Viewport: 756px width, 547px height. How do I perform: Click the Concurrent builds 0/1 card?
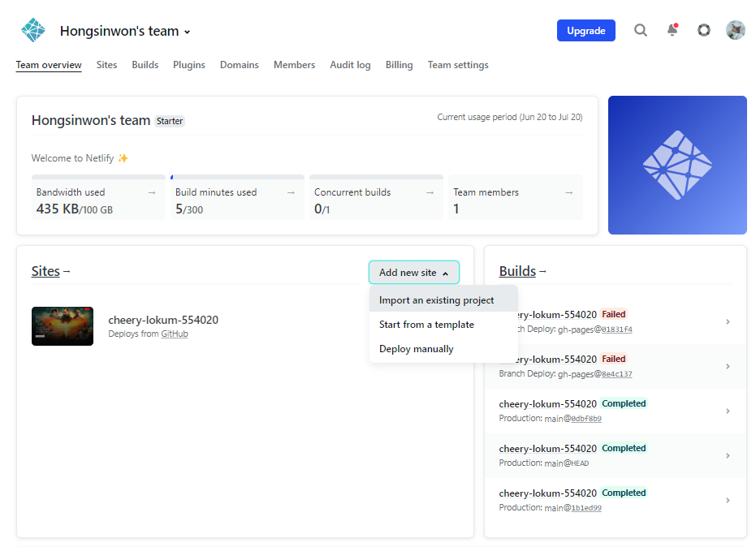(x=376, y=197)
